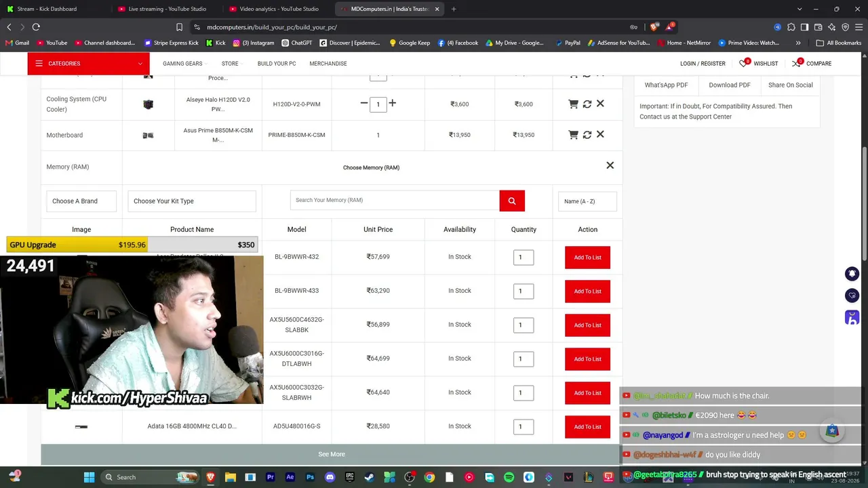Refresh the Cooling System component selection
This screenshot has height=488, width=868.
(587, 104)
